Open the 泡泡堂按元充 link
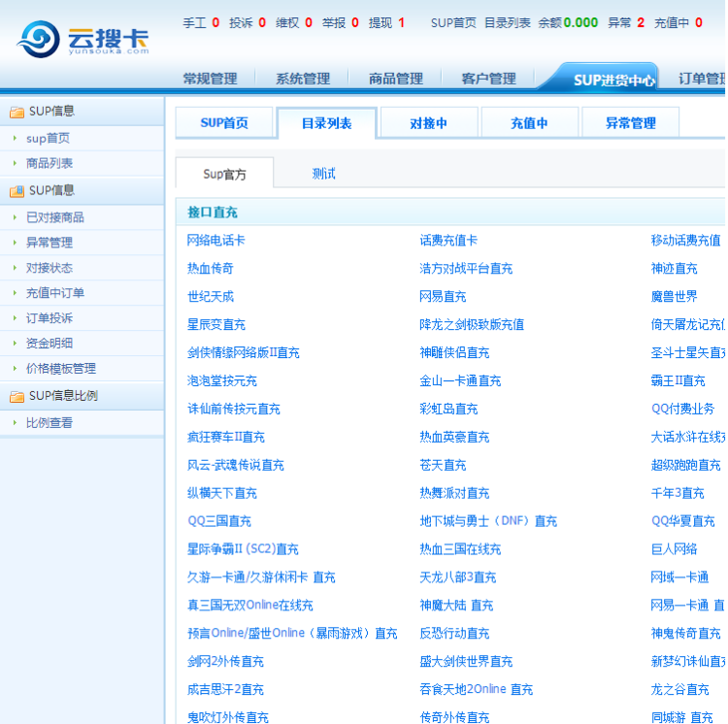The width and height of the screenshot is (728, 724). point(222,381)
